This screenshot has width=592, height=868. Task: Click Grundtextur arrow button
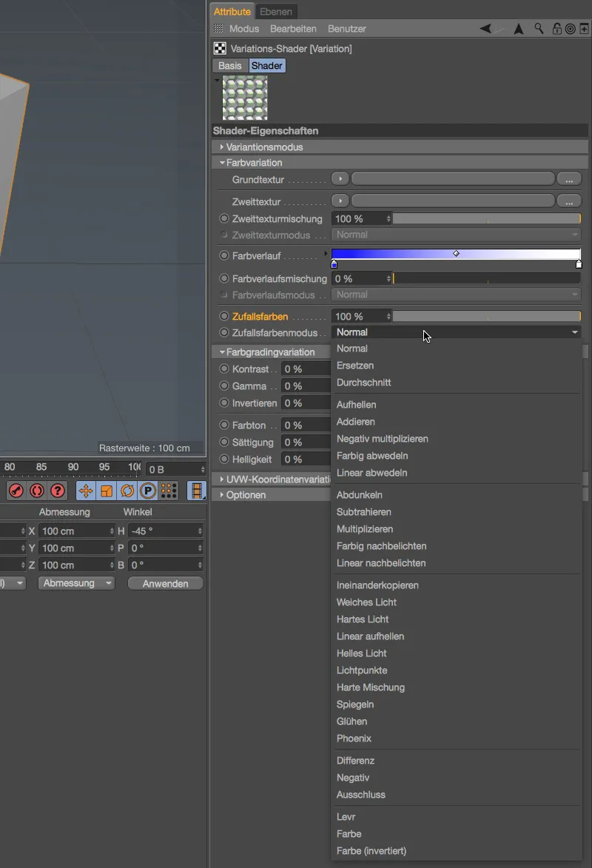click(x=340, y=179)
